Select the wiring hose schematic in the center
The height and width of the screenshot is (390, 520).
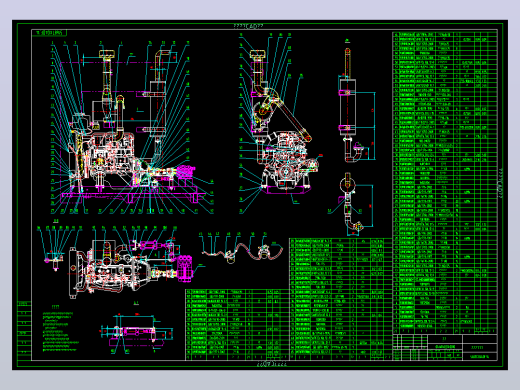pyautogui.click(x=242, y=248)
